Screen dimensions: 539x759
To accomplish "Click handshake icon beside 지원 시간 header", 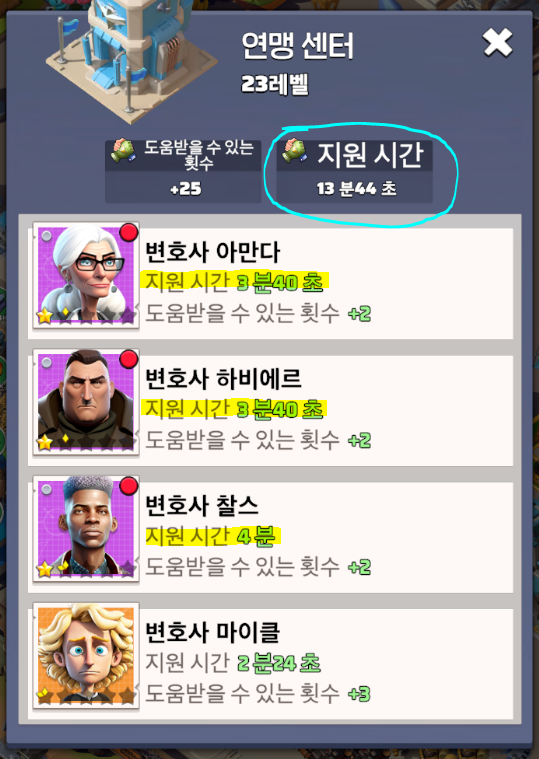I will (x=295, y=151).
